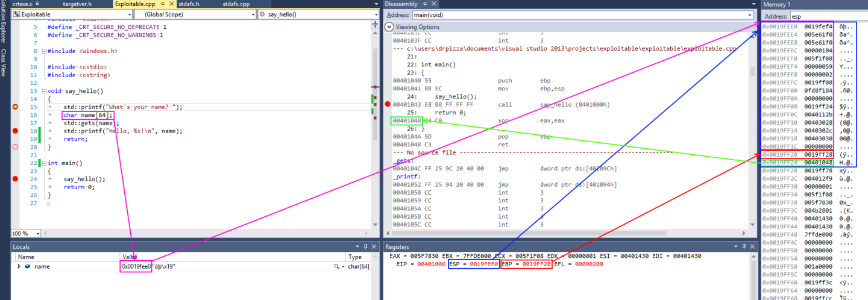The image size is (868, 300).
Task: Collapse the say_hello function outline
Action: (43, 91)
